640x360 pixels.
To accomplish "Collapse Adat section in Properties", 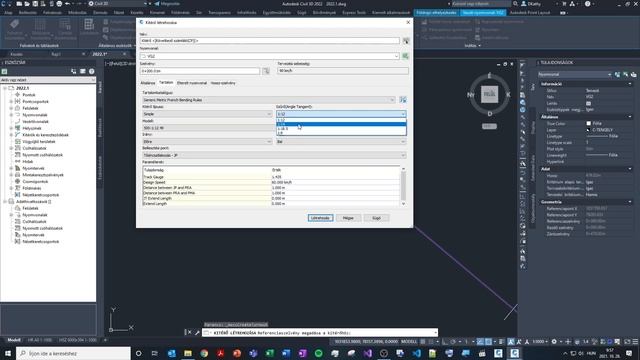I will pos(630,169).
